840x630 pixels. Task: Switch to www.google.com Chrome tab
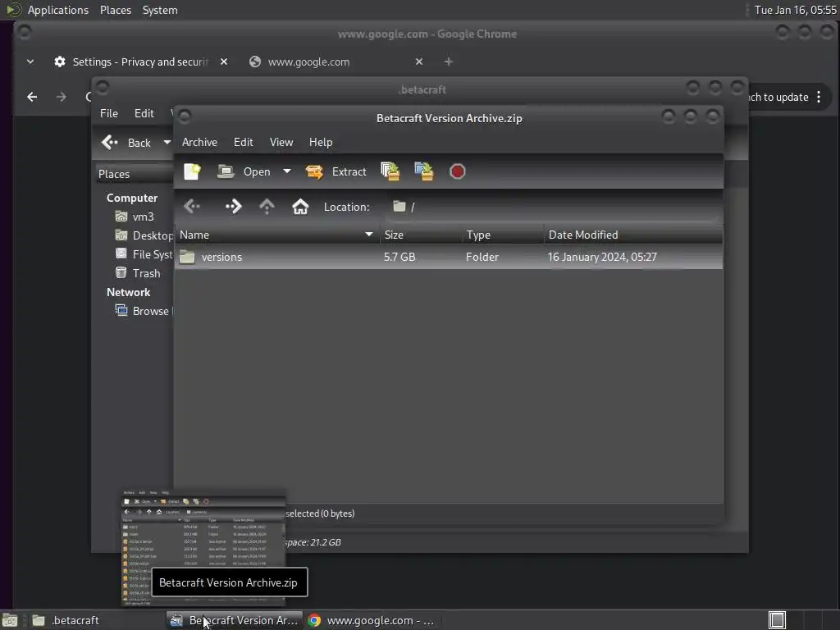308,62
